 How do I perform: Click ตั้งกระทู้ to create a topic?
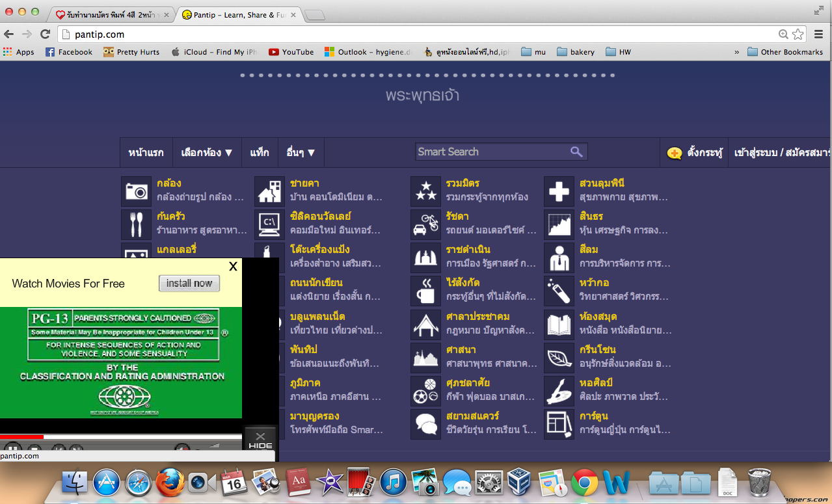pyautogui.click(x=695, y=153)
